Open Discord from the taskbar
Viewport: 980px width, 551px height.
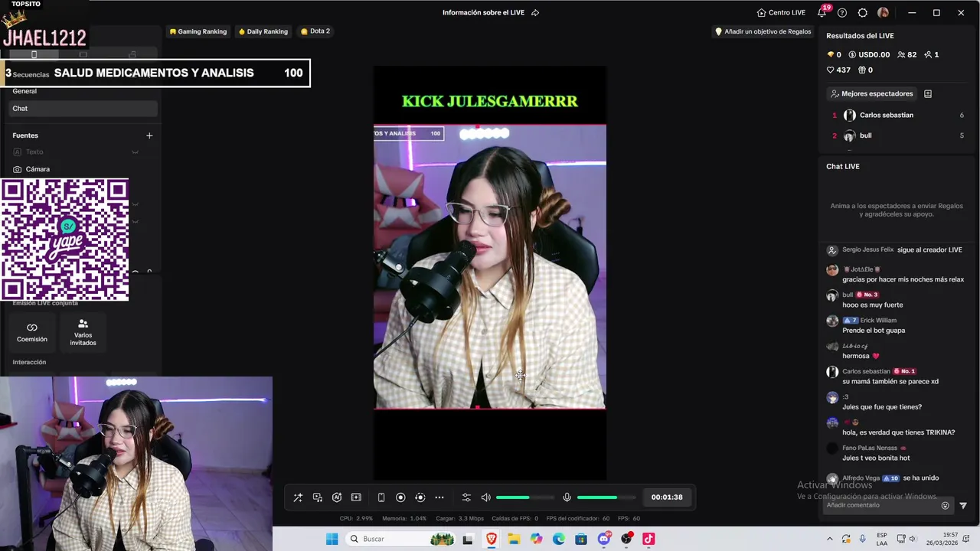point(604,539)
